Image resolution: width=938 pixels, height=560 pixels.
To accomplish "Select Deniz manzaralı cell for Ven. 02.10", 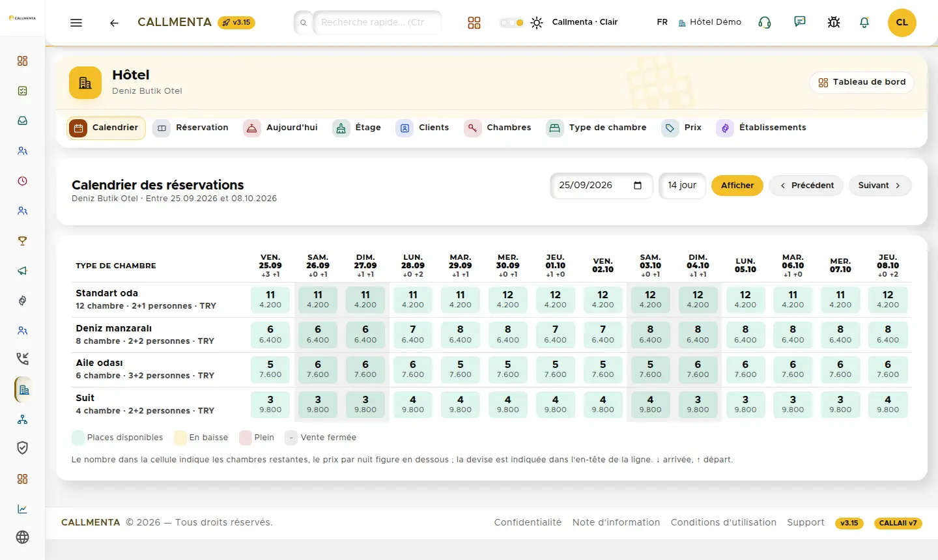I will pyautogui.click(x=603, y=335).
